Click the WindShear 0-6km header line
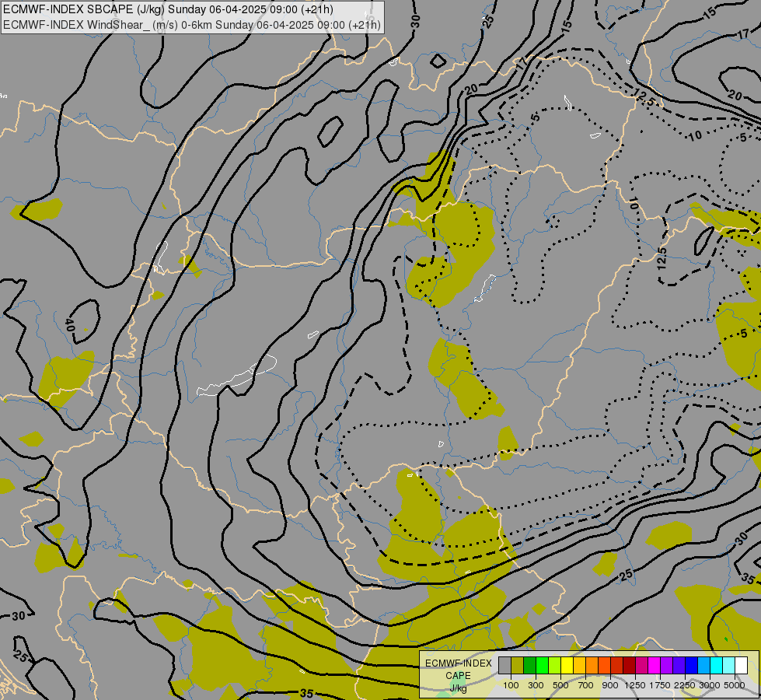The image size is (761, 700). tap(192, 25)
